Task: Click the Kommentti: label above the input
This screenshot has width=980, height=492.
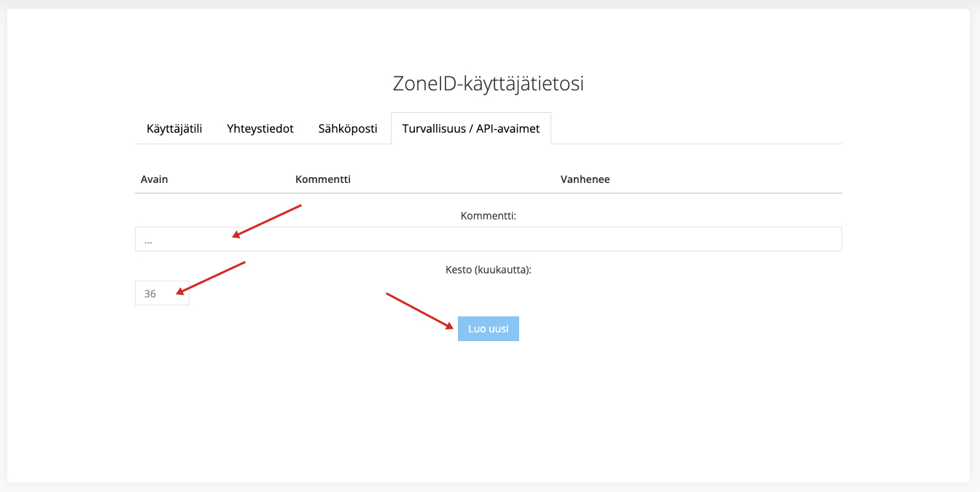Action: coord(488,216)
